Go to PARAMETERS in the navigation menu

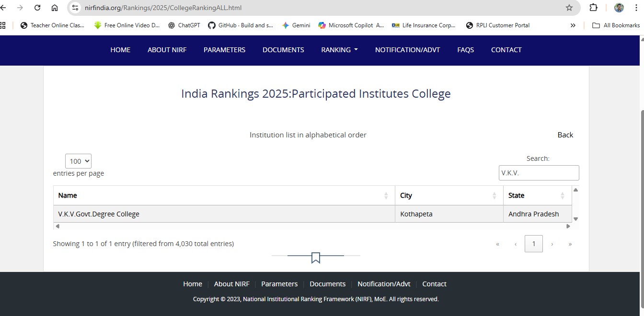click(x=224, y=50)
